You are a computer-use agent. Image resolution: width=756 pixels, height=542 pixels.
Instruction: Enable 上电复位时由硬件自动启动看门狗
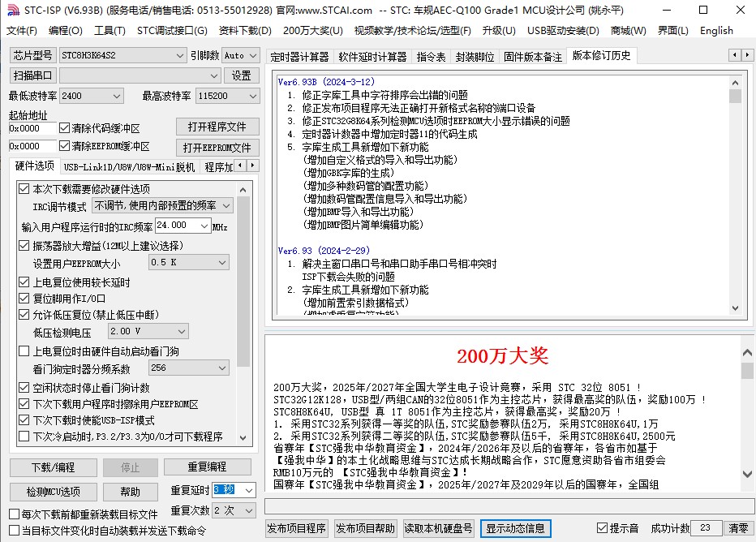coord(24,351)
